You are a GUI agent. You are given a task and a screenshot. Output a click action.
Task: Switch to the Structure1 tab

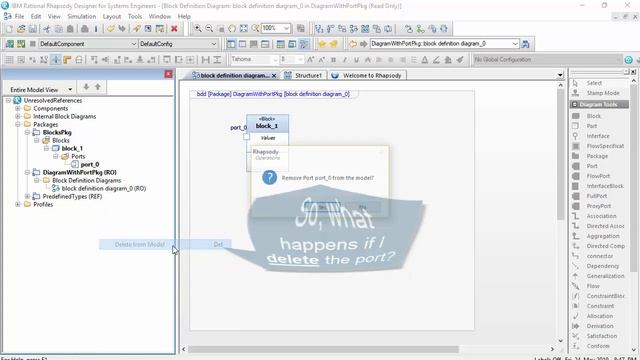pyautogui.click(x=304, y=76)
